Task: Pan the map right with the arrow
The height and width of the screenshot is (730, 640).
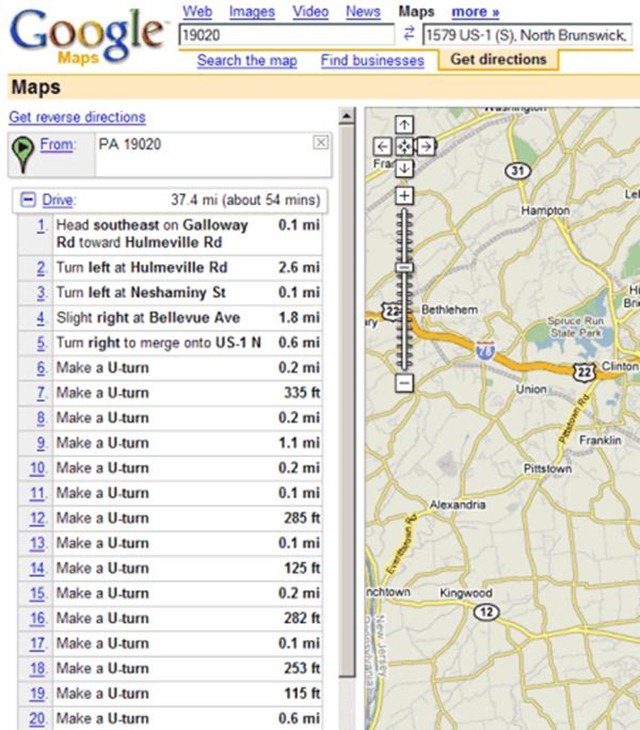Action: click(425, 146)
